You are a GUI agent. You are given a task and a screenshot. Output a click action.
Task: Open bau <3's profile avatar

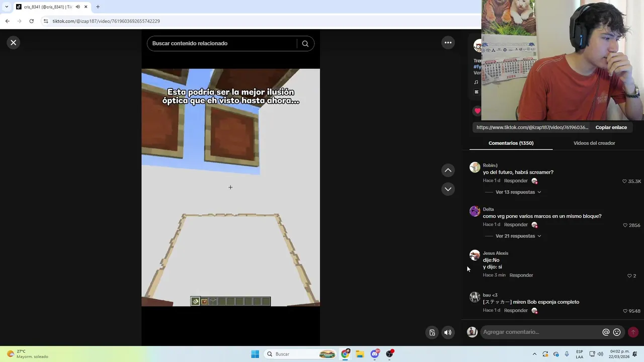click(x=474, y=297)
